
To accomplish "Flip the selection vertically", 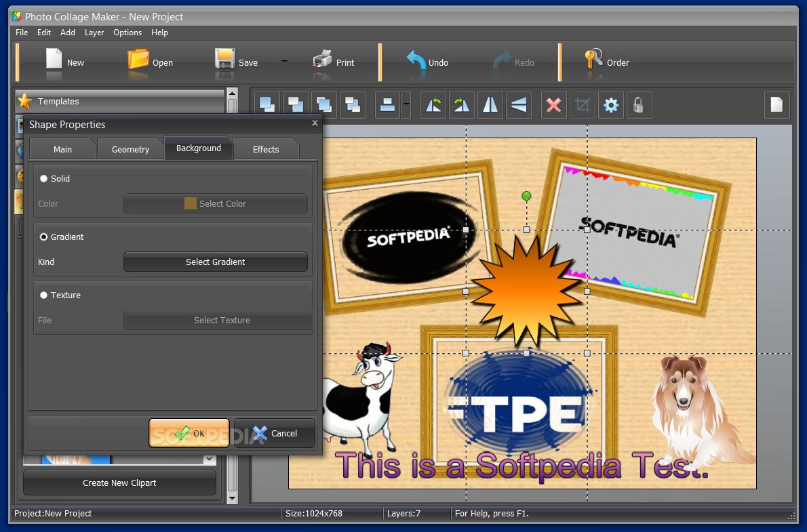I will (x=519, y=105).
